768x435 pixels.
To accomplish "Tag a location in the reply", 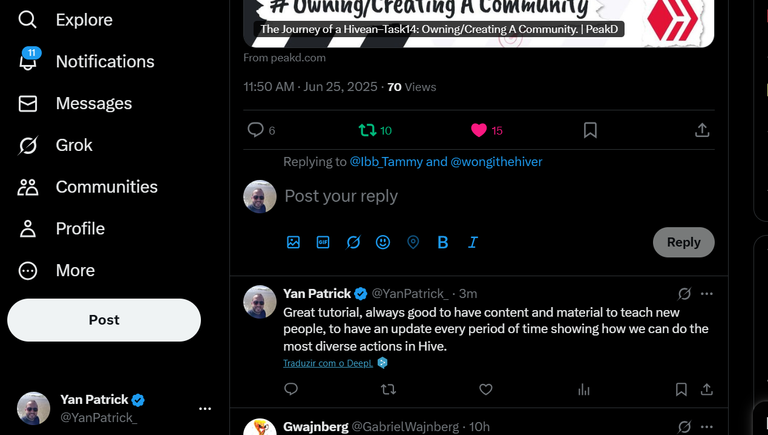I will pos(413,242).
